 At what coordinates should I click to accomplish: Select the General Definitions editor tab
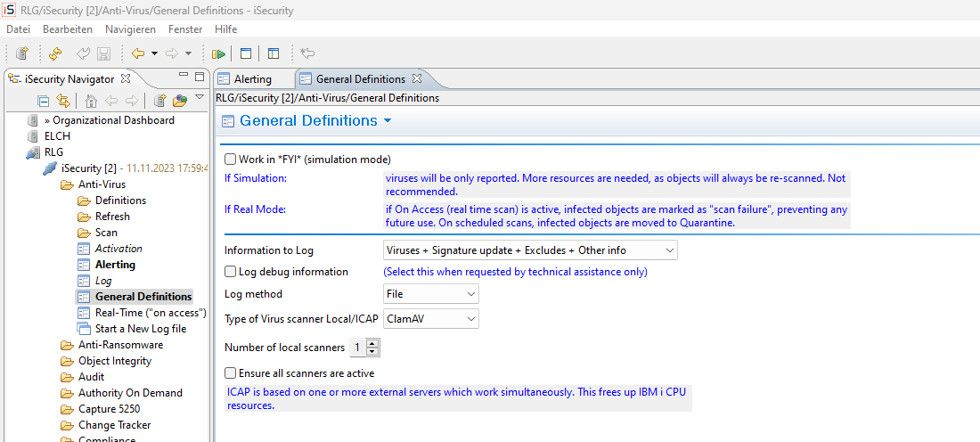click(361, 79)
